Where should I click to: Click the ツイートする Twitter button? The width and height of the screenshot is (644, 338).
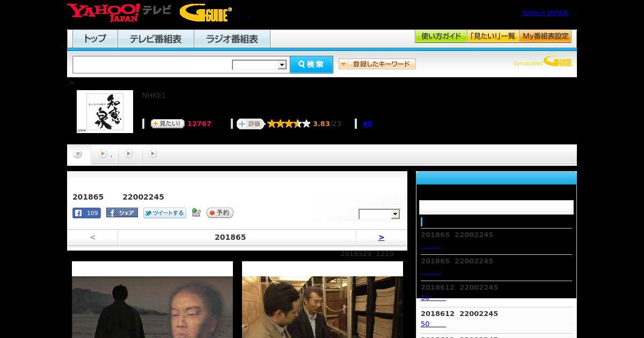click(165, 213)
